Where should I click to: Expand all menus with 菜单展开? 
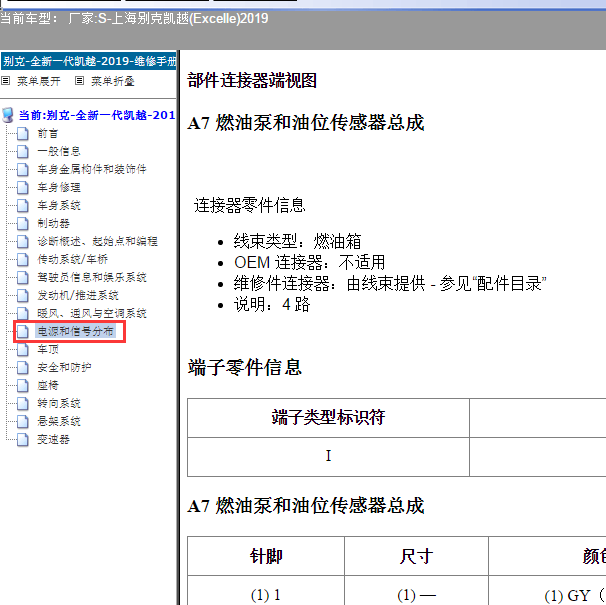coord(39,81)
